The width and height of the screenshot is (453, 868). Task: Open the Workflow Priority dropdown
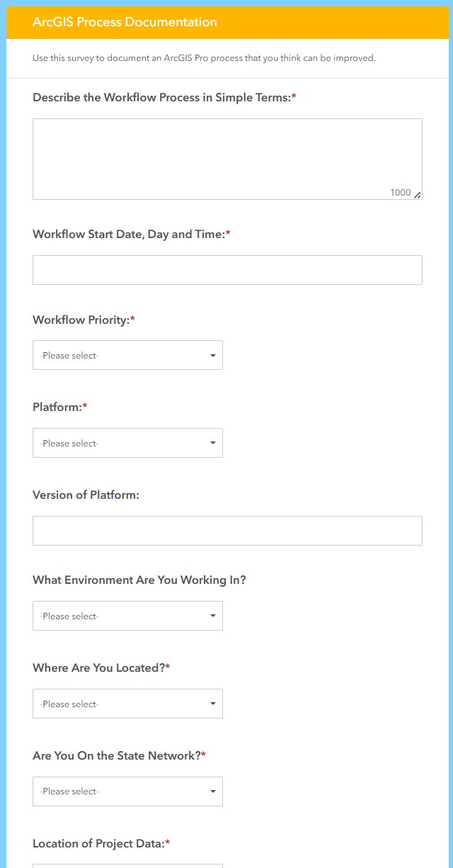(x=127, y=355)
